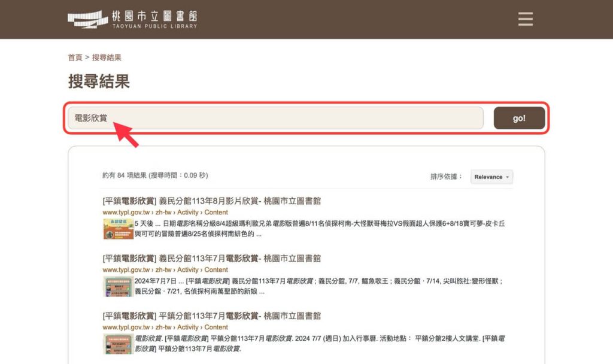Expand the Relevance sort dropdown

[x=491, y=177]
